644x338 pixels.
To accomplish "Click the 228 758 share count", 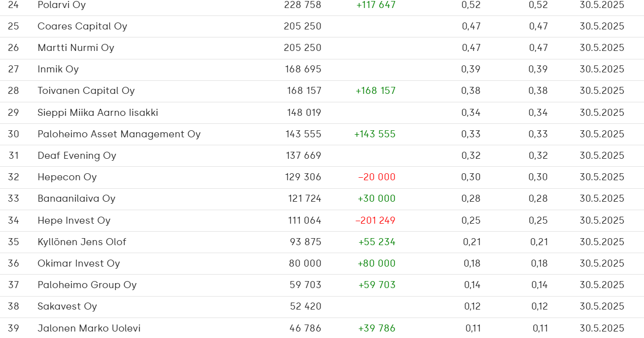I will (302, 5).
